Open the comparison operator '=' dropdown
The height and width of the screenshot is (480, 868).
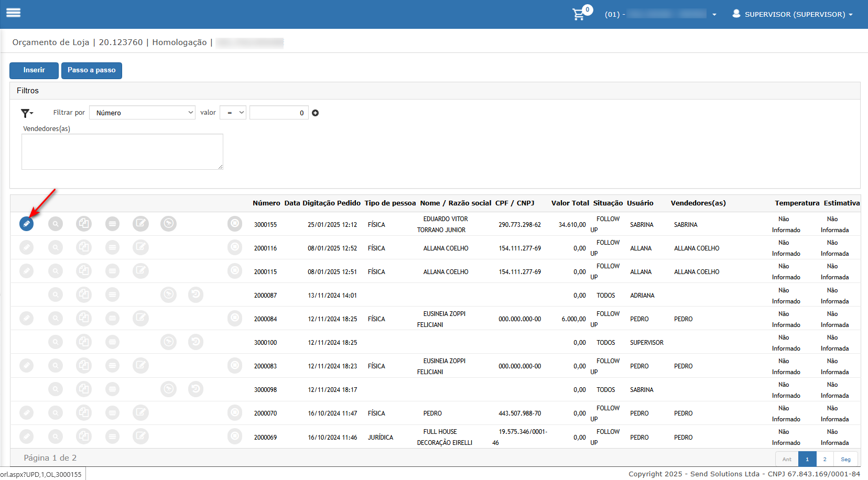233,113
